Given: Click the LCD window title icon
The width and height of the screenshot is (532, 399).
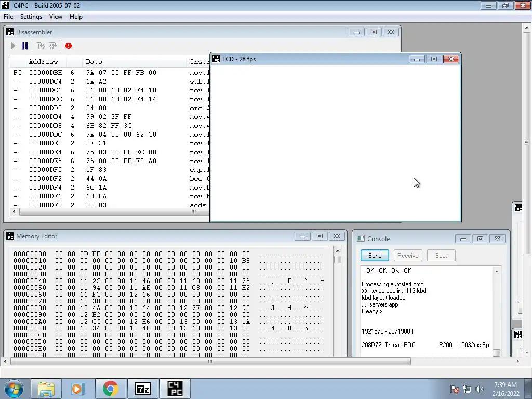Looking at the screenshot, I should click(216, 59).
